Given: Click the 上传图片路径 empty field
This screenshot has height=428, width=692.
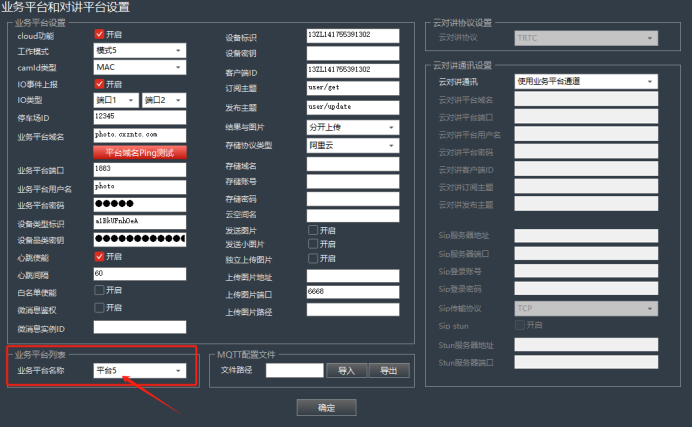Looking at the screenshot, I should (x=353, y=309).
